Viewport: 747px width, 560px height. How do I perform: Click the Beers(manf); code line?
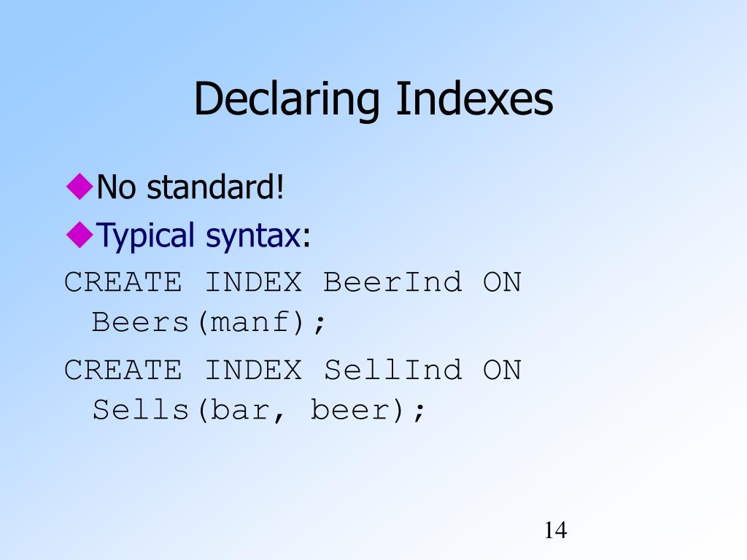click(209, 322)
